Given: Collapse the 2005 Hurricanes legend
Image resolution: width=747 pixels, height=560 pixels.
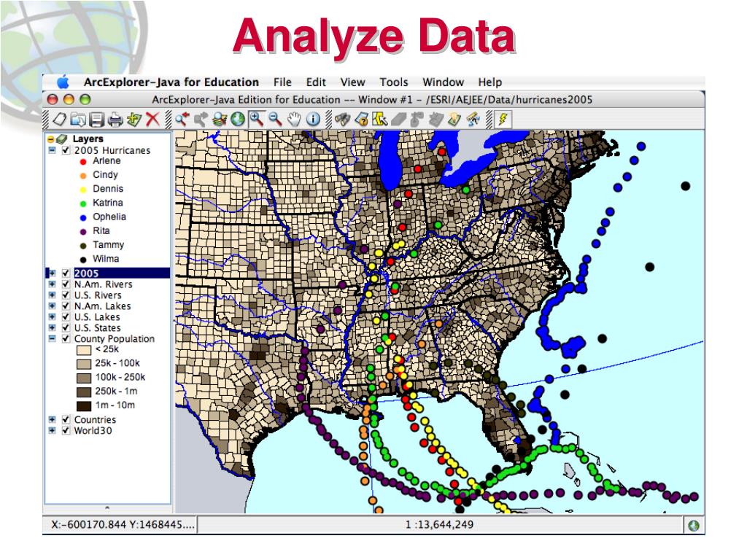Looking at the screenshot, I should coord(52,150).
